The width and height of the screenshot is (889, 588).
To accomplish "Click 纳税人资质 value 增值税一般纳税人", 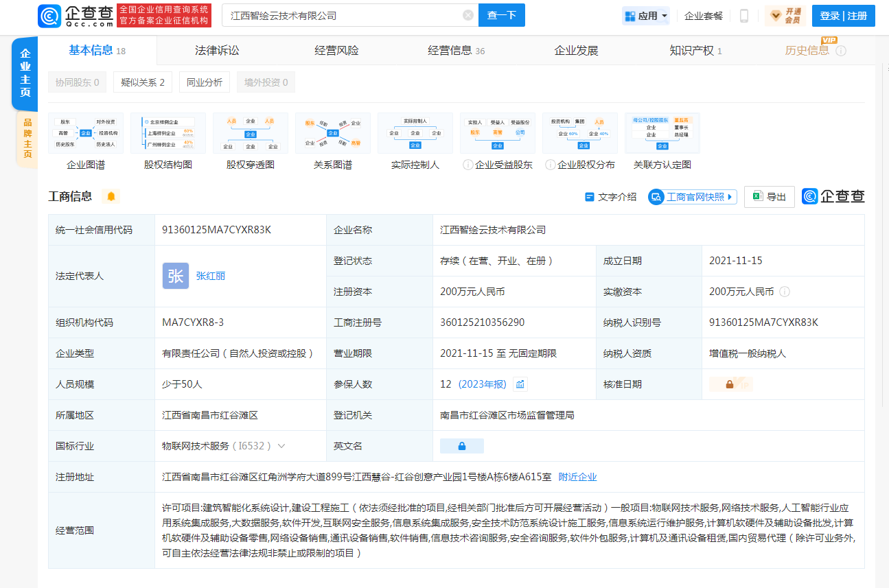I will coord(748,353).
